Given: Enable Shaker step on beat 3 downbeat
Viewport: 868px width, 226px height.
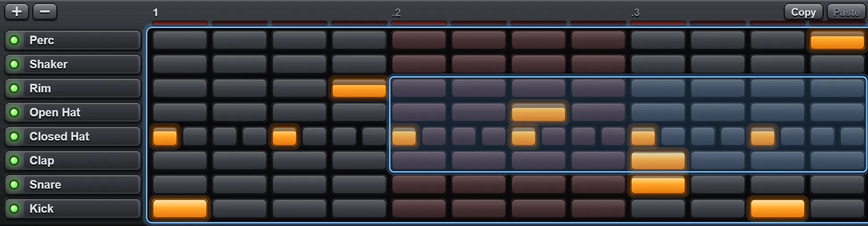Looking at the screenshot, I should (658, 64).
